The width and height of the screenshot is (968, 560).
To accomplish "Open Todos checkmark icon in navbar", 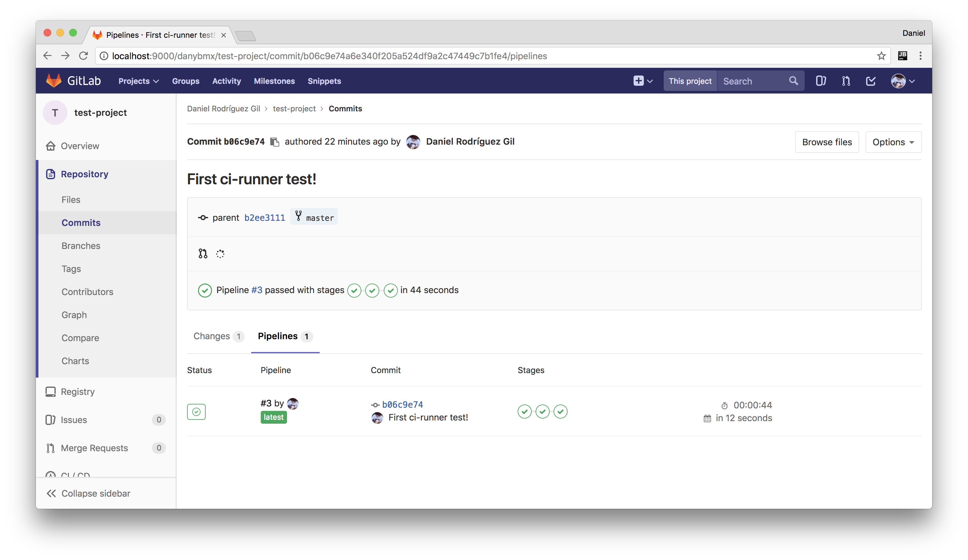I will (871, 81).
